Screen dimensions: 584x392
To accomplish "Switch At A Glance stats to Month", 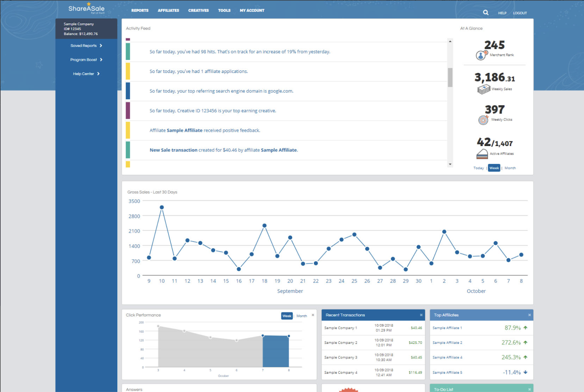I will coord(510,168).
